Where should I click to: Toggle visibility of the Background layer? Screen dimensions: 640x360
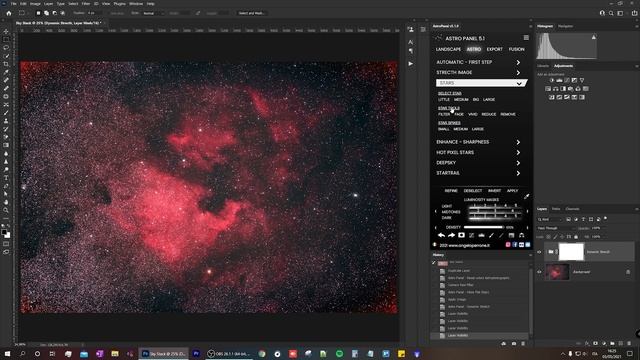point(539,272)
